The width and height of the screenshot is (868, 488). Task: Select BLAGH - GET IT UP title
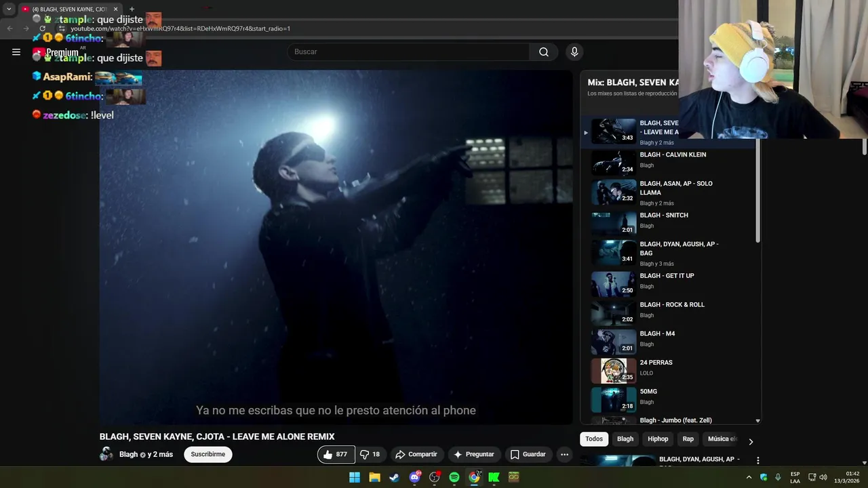point(667,276)
